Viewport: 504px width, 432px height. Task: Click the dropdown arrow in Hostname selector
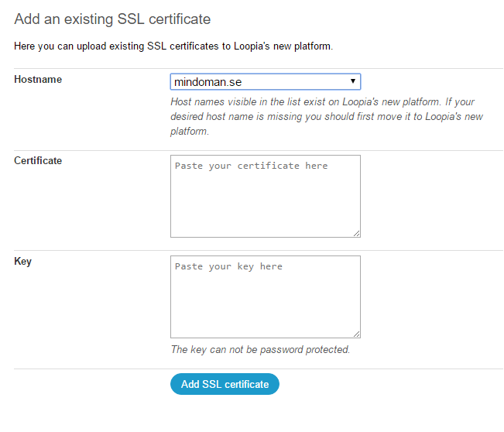[352, 81]
